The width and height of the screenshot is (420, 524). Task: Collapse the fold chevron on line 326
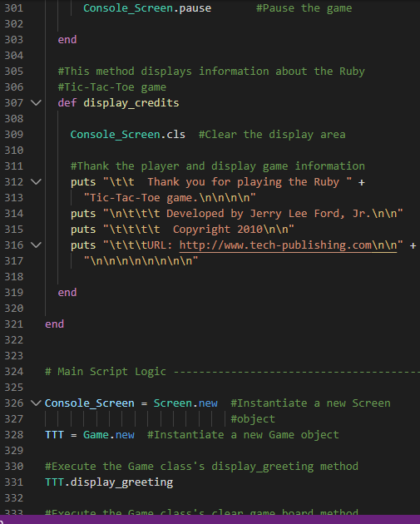pyautogui.click(x=36, y=403)
